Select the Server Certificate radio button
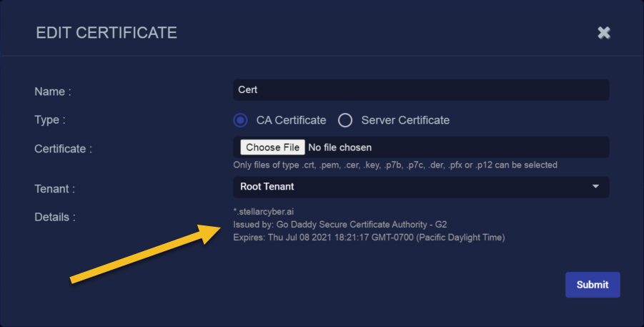 345,120
